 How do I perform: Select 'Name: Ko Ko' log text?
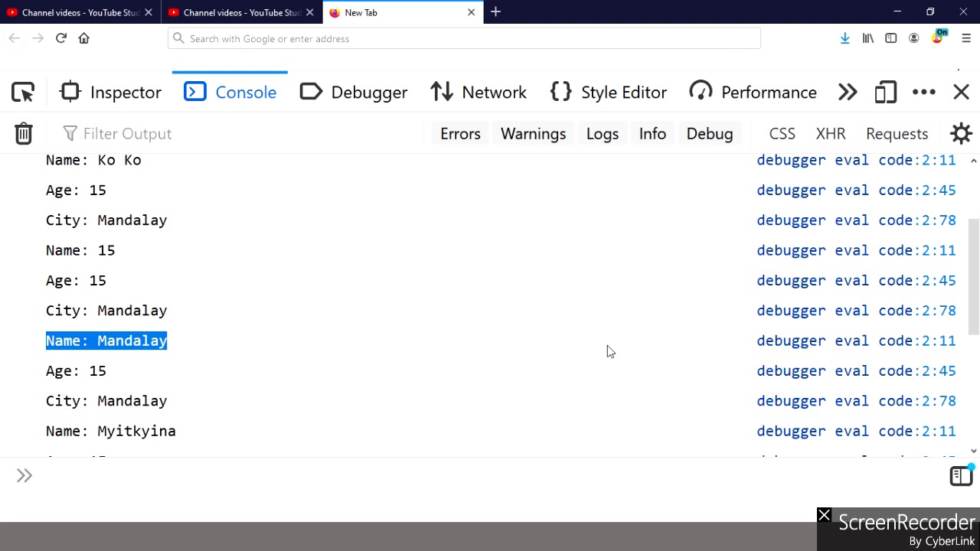(x=93, y=160)
